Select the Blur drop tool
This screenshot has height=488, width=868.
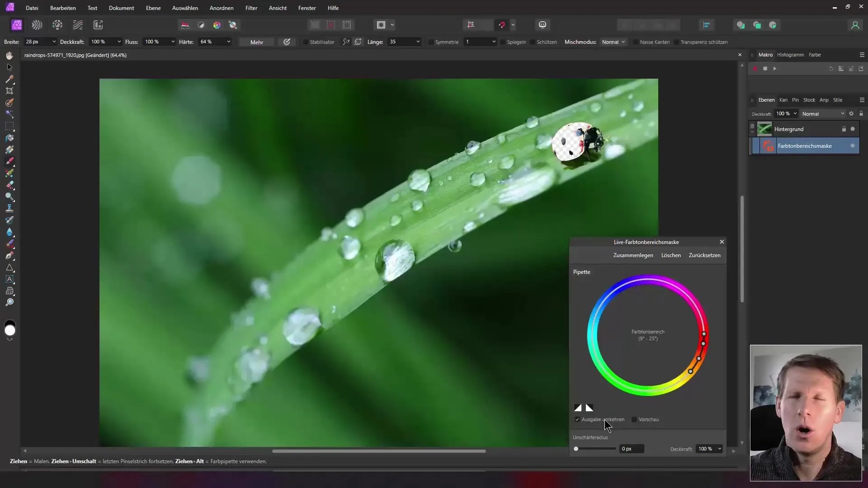click(x=9, y=232)
